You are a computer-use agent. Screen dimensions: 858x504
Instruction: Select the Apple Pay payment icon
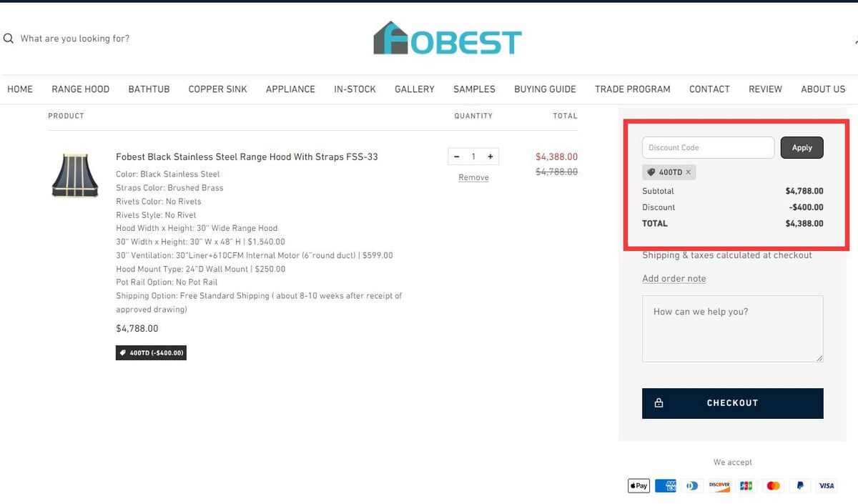(x=638, y=485)
